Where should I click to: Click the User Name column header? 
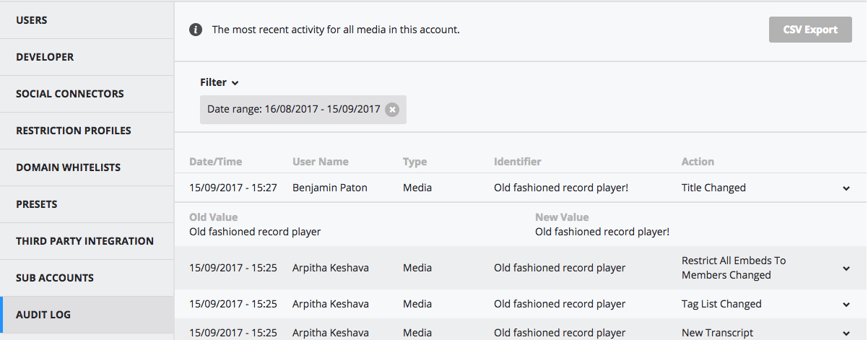tap(321, 162)
